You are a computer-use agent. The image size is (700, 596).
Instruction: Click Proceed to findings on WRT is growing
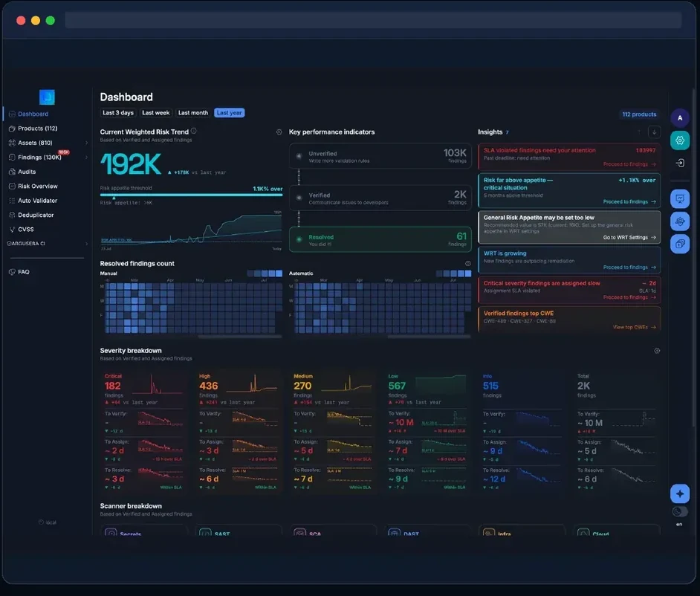coord(629,268)
